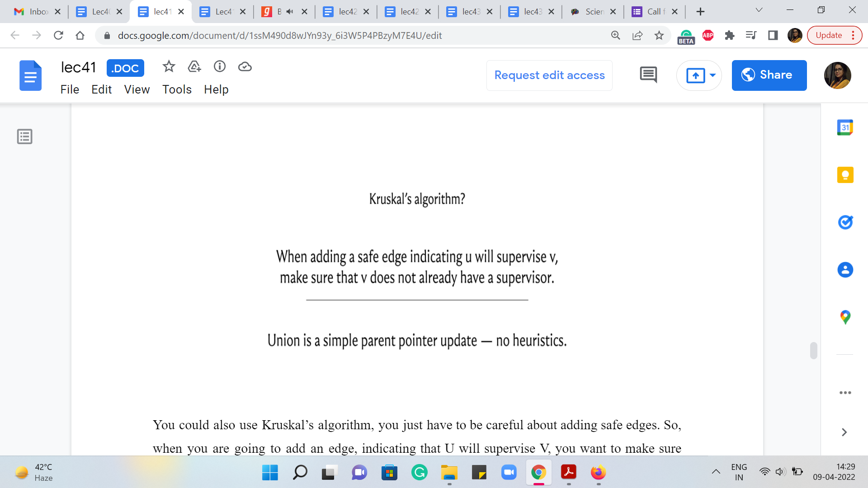Open tab search chevron
The width and height of the screenshot is (868, 488).
(759, 10)
